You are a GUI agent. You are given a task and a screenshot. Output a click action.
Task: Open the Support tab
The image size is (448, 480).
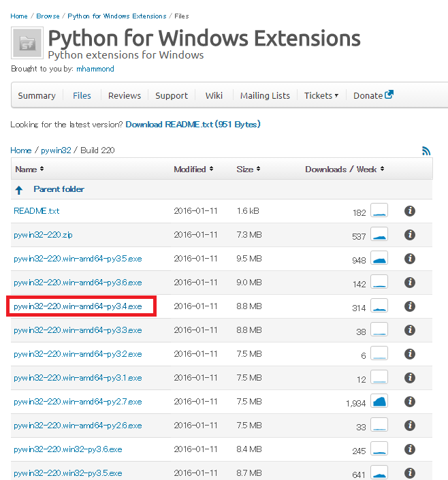[172, 95]
